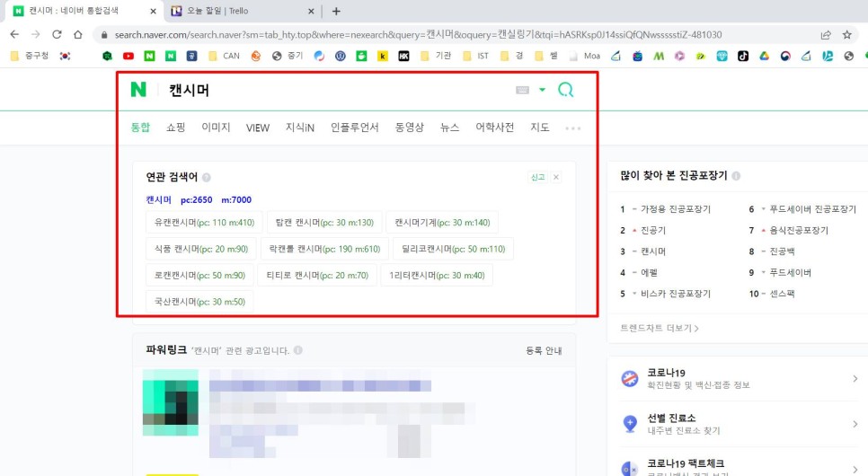Go back with the browser back arrow

tap(14, 34)
